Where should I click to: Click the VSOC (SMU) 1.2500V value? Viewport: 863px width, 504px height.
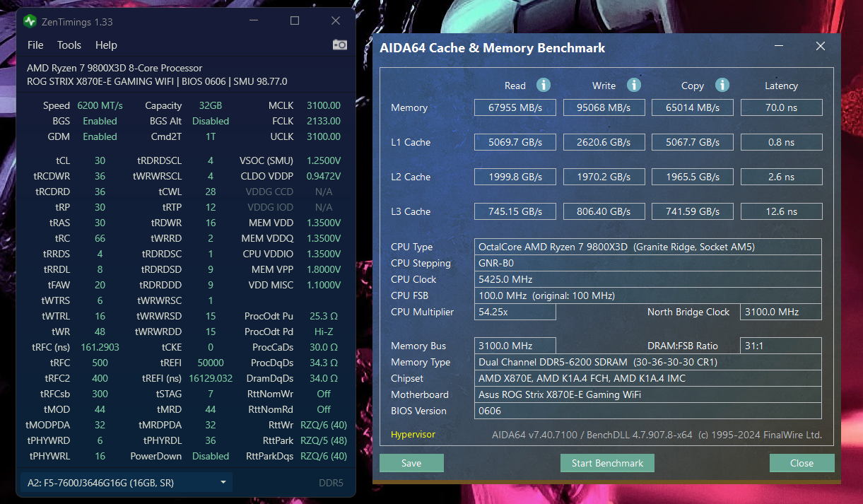pos(324,160)
